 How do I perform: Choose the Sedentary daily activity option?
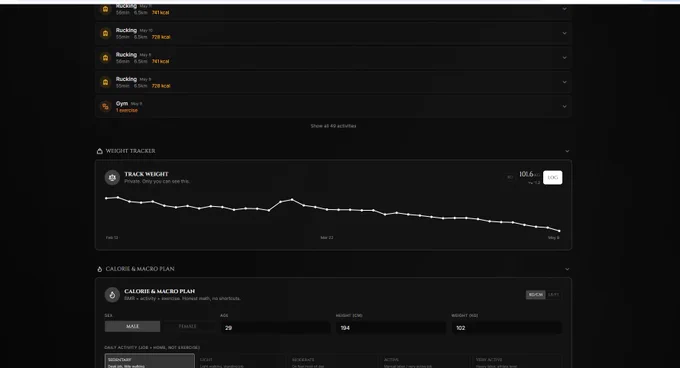pos(149,361)
